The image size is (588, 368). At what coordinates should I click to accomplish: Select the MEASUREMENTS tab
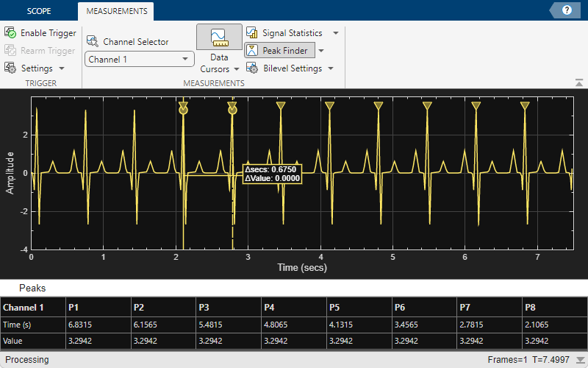tap(116, 11)
